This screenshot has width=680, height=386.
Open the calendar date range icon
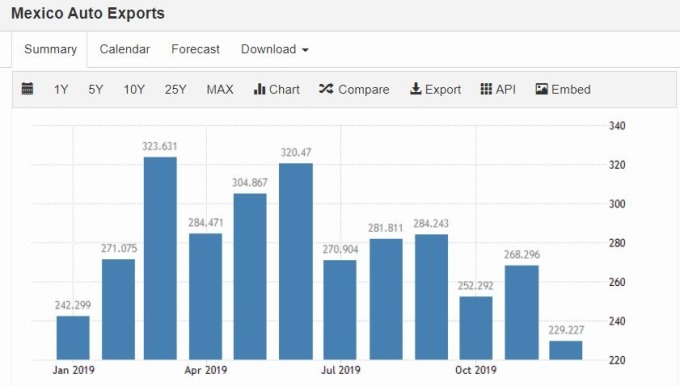point(27,89)
